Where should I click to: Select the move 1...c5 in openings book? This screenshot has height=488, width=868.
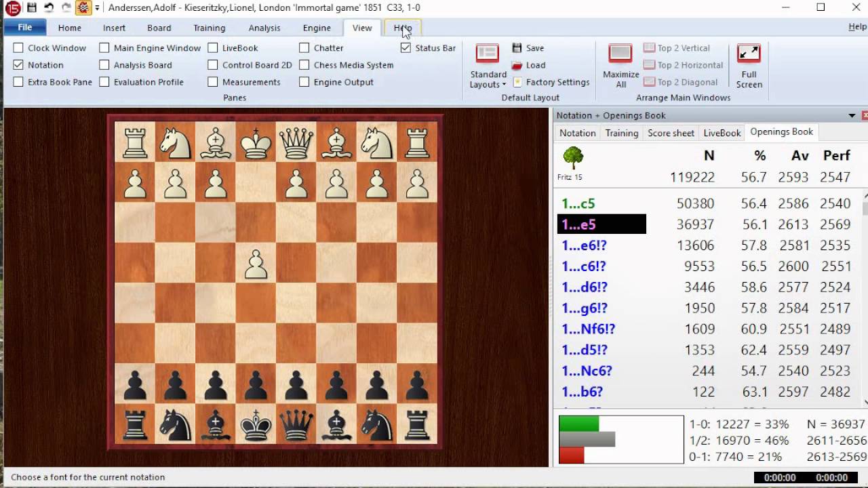click(578, 203)
